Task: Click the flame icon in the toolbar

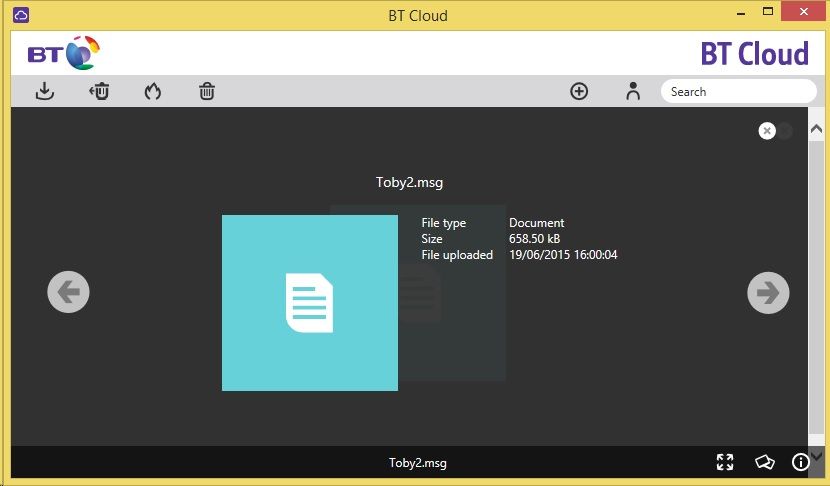Action: coord(152,92)
